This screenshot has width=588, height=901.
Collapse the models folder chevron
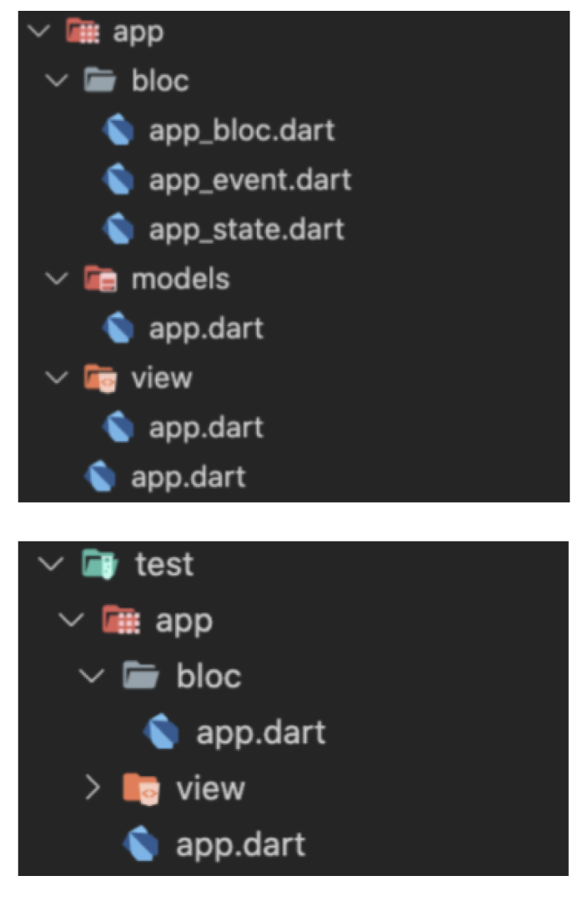tap(57, 279)
